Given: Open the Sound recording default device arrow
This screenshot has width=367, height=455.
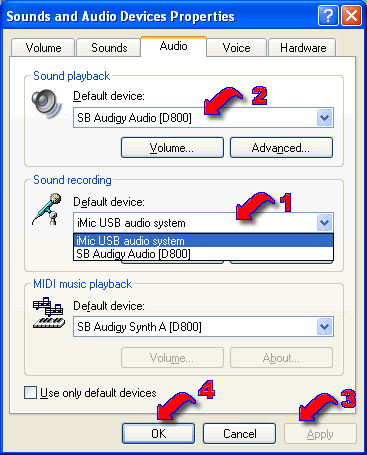Looking at the screenshot, I should coord(325,222).
